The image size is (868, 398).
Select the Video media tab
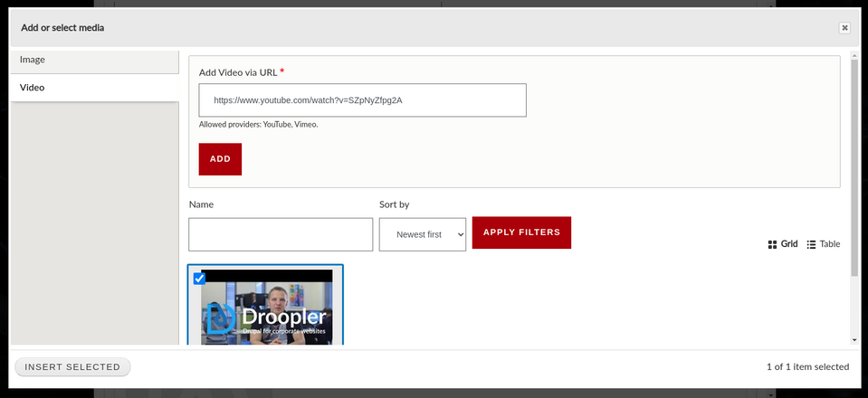pyautogui.click(x=95, y=88)
